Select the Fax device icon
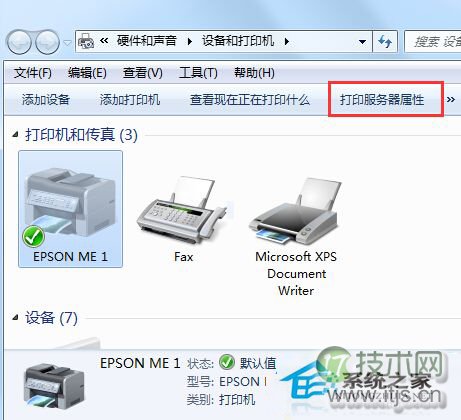This screenshot has width=461, height=420. pos(183,210)
